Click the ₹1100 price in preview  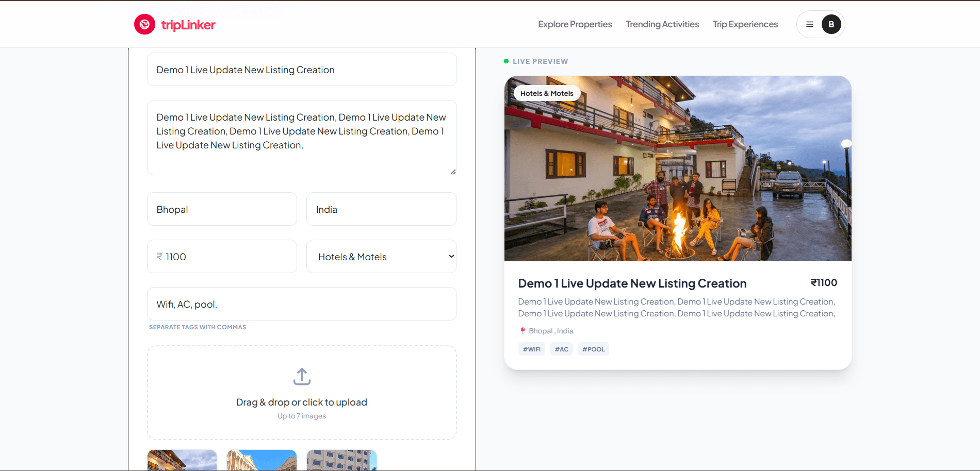click(x=824, y=282)
